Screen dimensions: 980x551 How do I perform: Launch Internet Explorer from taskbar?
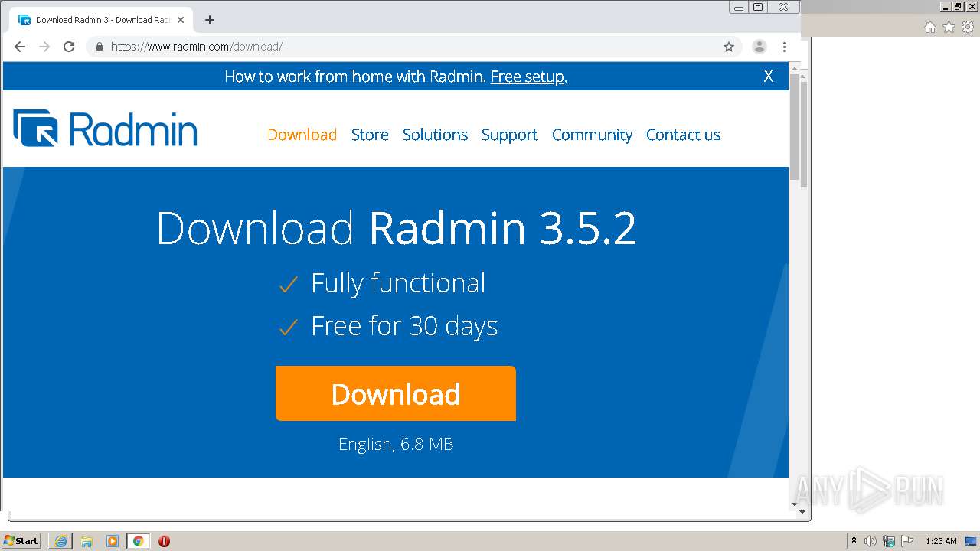(60, 541)
